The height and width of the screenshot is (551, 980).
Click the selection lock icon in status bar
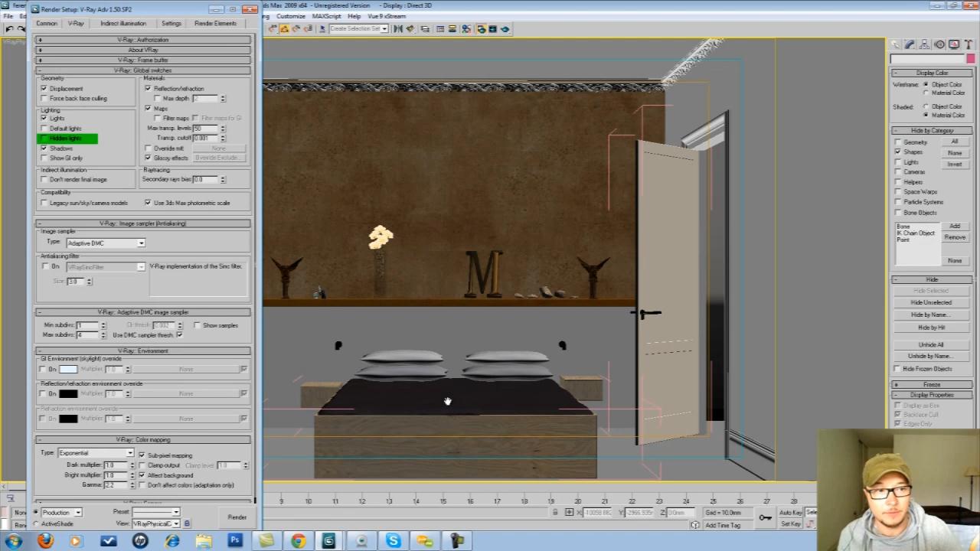[555, 512]
